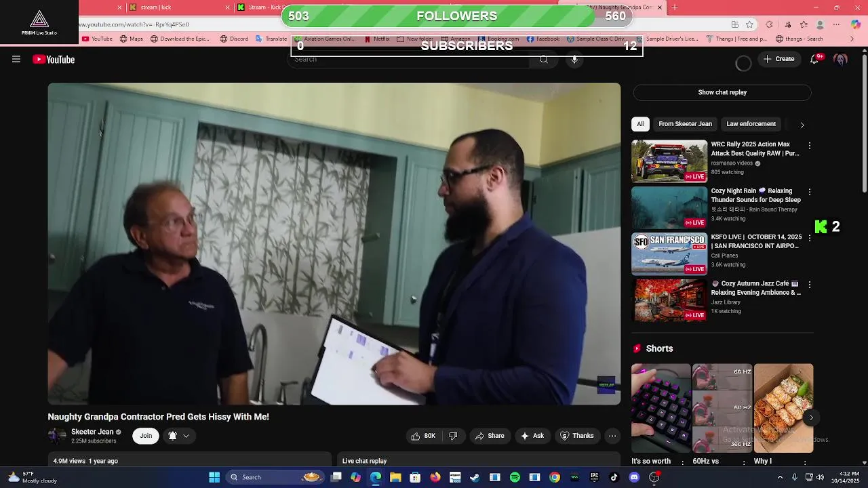868x488 pixels.
Task: Open Spotify from the taskbar
Action: click(x=515, y=477)
